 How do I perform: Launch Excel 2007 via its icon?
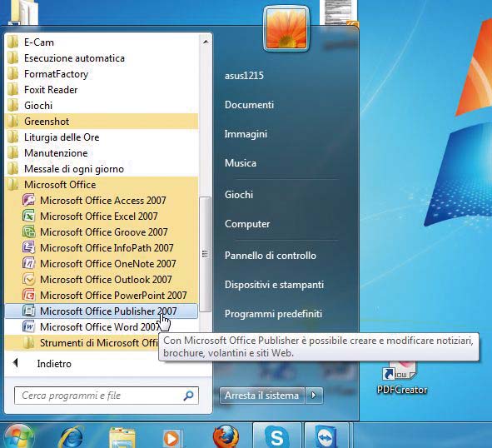coord(28,216)
